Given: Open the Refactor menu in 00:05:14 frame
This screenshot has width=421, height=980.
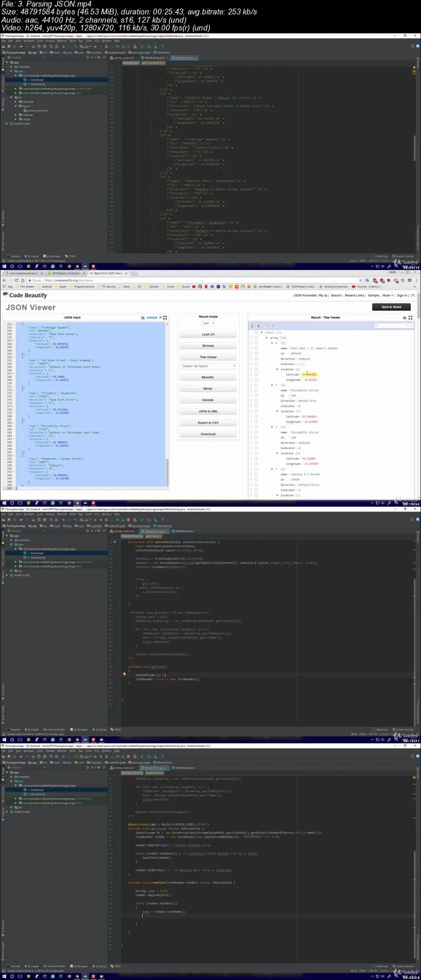Looking at the screenshot, I should tap(62, 41).
